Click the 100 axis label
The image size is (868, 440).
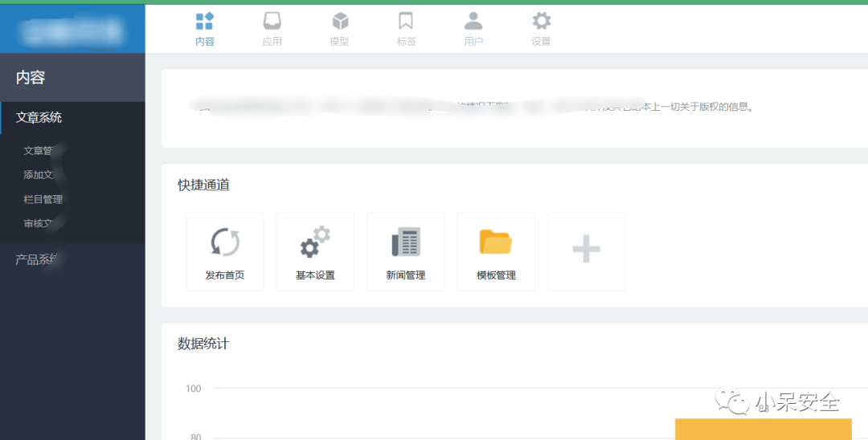tap(193, 389)
